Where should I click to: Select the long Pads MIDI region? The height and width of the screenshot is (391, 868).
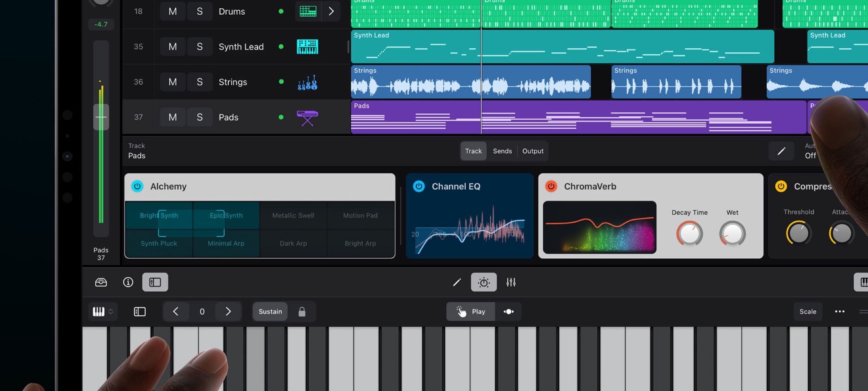click(579, 117)
